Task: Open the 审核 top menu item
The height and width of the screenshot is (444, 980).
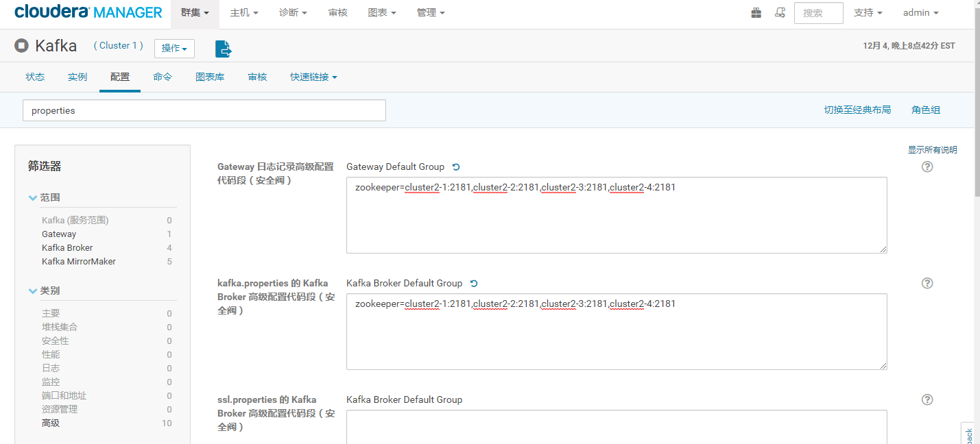Action: pyautogui.click(x=337, y=13)
